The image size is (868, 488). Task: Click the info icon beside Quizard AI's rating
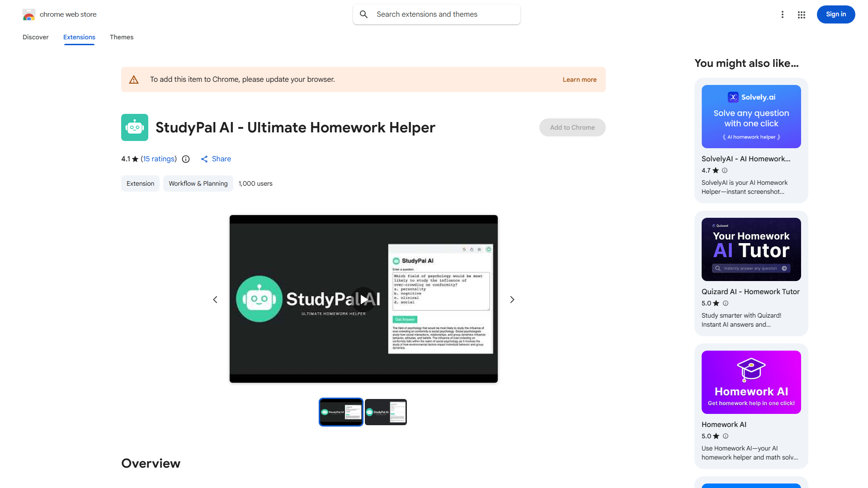725,303
